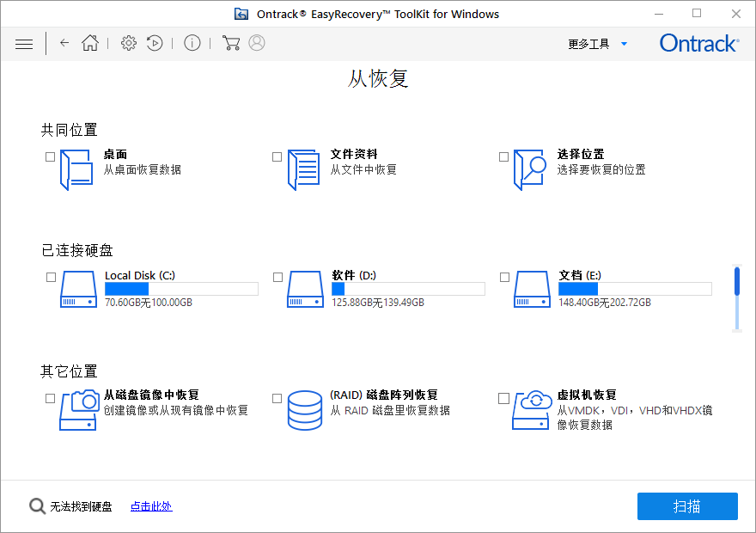This screenshot has width=756, height=533.
Task: Enable 虚拟机恢复 checkbox
Action: coord(503,398)
